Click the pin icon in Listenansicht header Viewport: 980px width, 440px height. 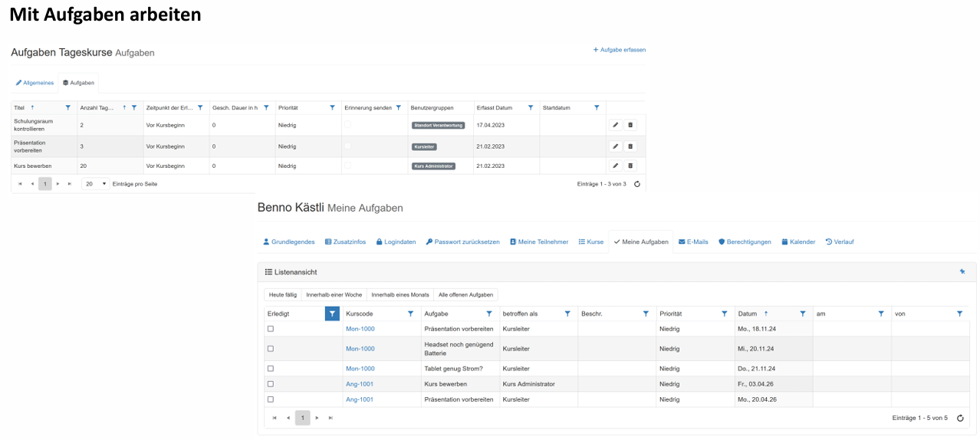(962, 271)
